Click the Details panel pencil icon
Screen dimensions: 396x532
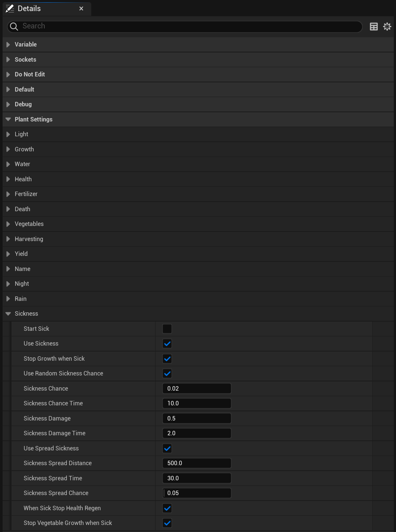click(x=10, y=8)
